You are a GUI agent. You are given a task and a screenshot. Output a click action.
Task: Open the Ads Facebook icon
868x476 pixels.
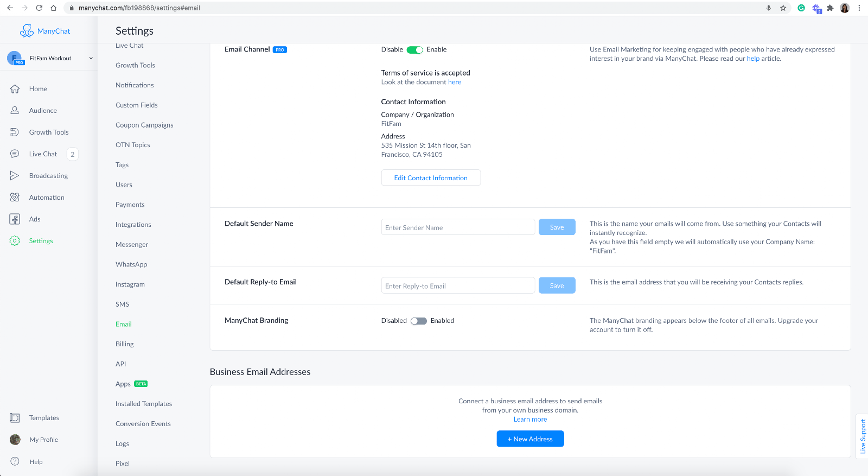pyautogui.click(x=15, y=219)
